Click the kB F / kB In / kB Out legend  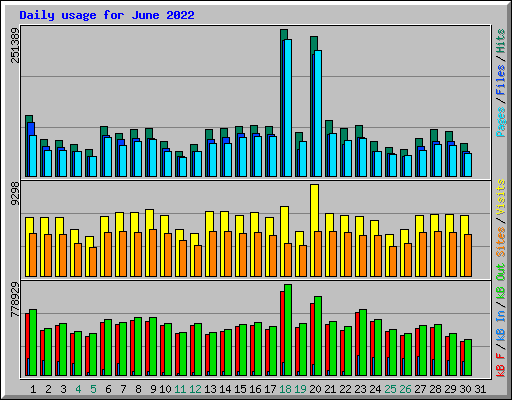point(500,320)
